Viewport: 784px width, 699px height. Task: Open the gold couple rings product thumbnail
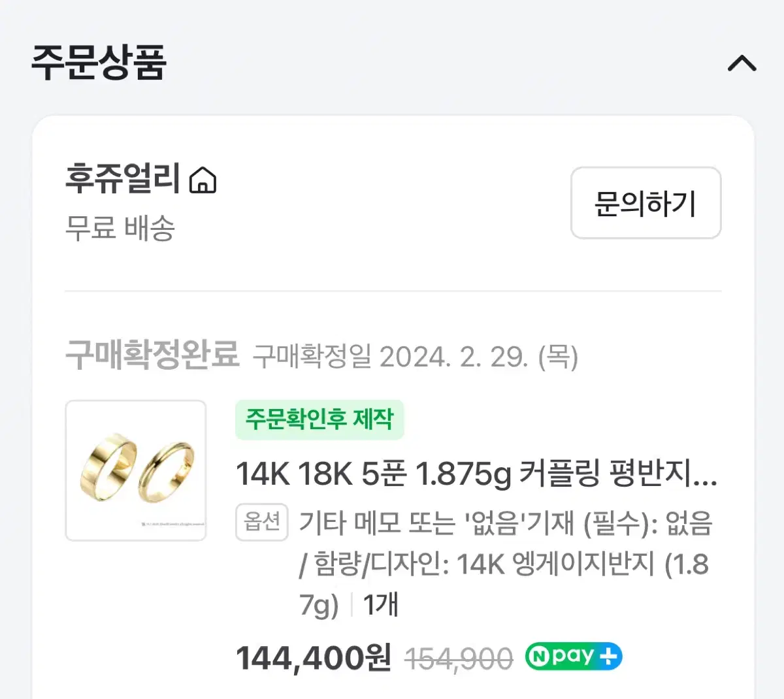click(x=136, y=470)
